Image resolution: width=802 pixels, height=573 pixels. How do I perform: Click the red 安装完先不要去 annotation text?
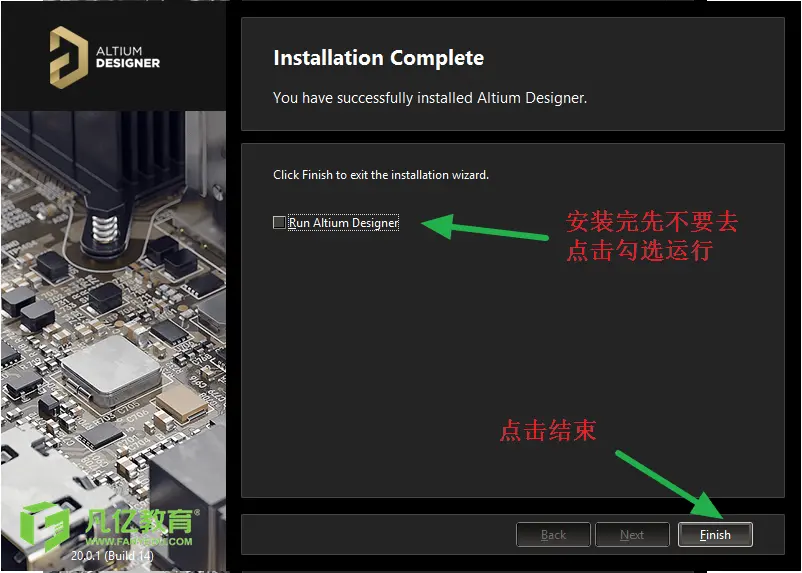point(652,222)
